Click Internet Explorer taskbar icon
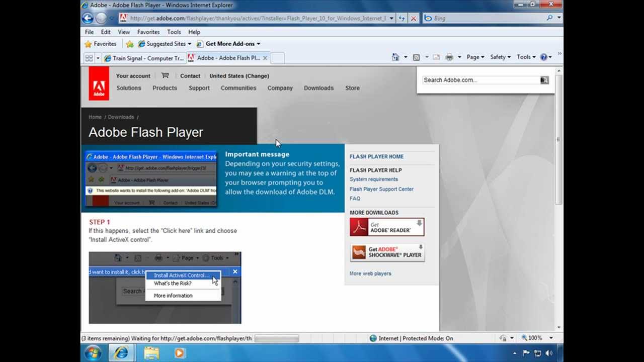Image resolution: width=644 pixels, height=362 pixels. (121, 352)
